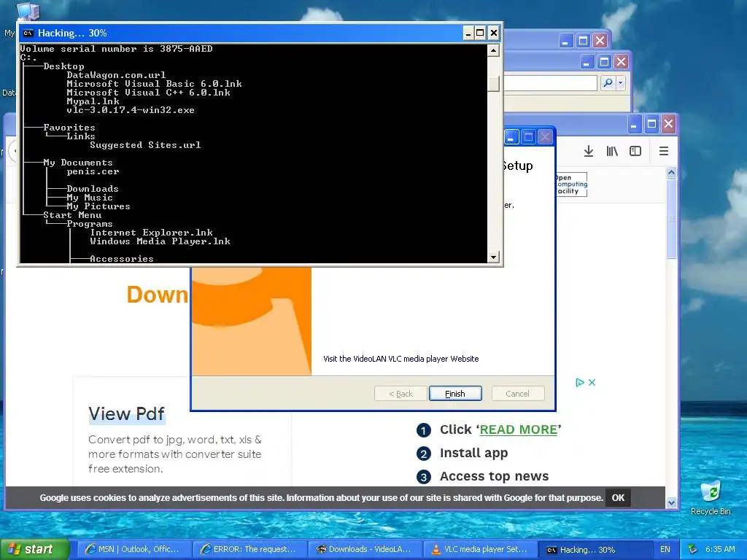The width and height of the screenshot is (747, 560).
Task: Click the Cancel button in VLC setup
Action: pyautogui.click(x=517, y=394)
